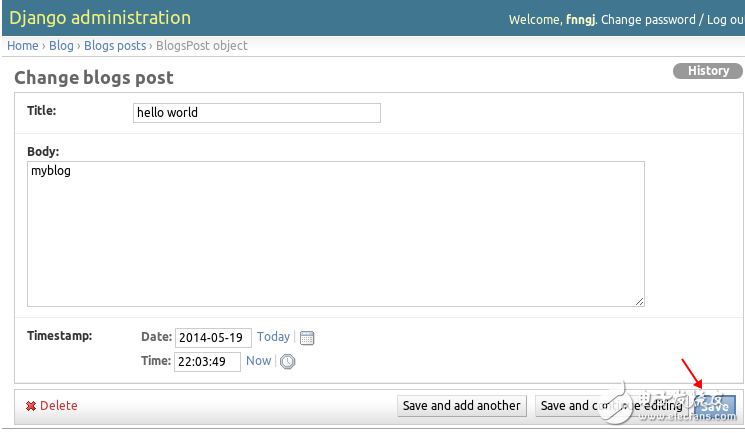
Task: Open the History page for this post
Action: 708,71
